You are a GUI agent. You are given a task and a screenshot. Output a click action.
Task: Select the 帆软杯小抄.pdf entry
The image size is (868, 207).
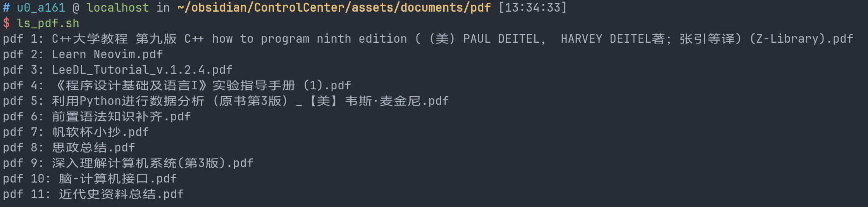(100, 132)
